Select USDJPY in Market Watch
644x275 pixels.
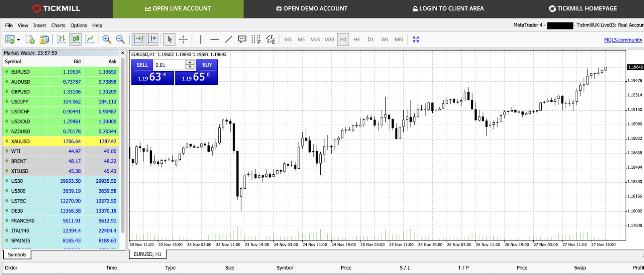click(x=61, y=101)
